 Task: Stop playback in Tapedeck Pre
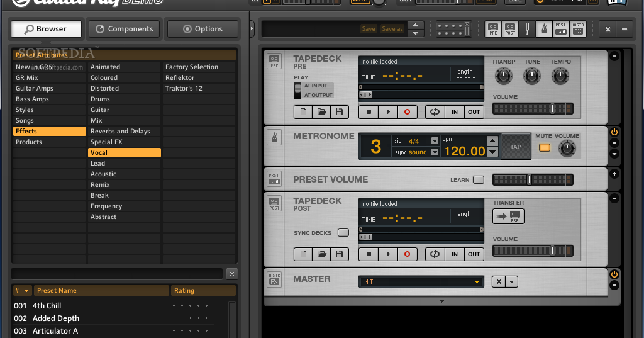coord(369,112)
